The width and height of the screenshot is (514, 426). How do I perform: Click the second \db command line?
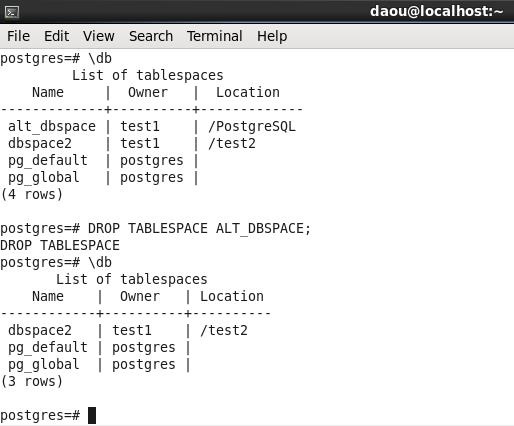point(56,263)
